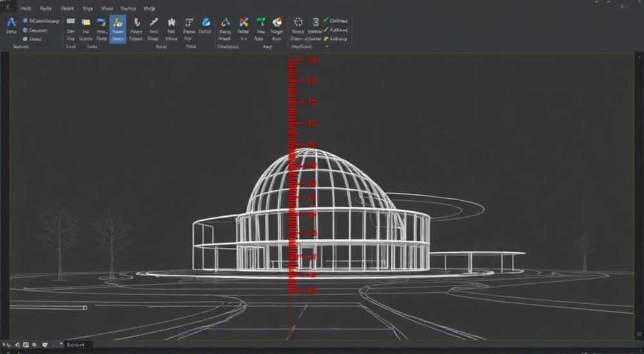
Task: Expand the small arrow under the last ribbon group
Action: [327, 47]
